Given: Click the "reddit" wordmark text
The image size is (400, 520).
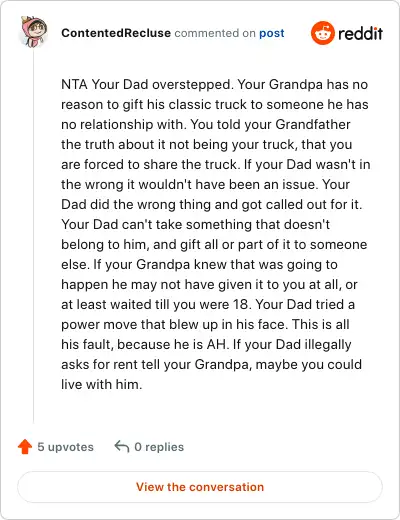Looking at the screenshot, I should click(361, 33).
